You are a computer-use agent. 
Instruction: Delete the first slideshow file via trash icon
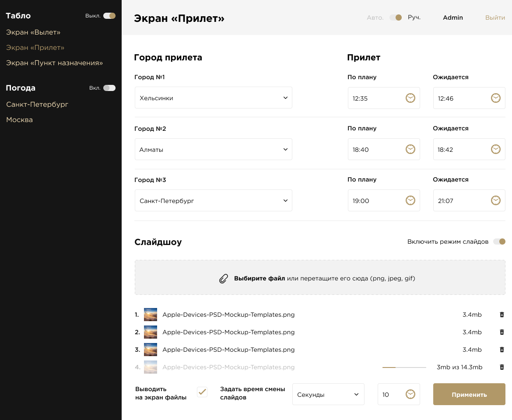click(502, 315)
